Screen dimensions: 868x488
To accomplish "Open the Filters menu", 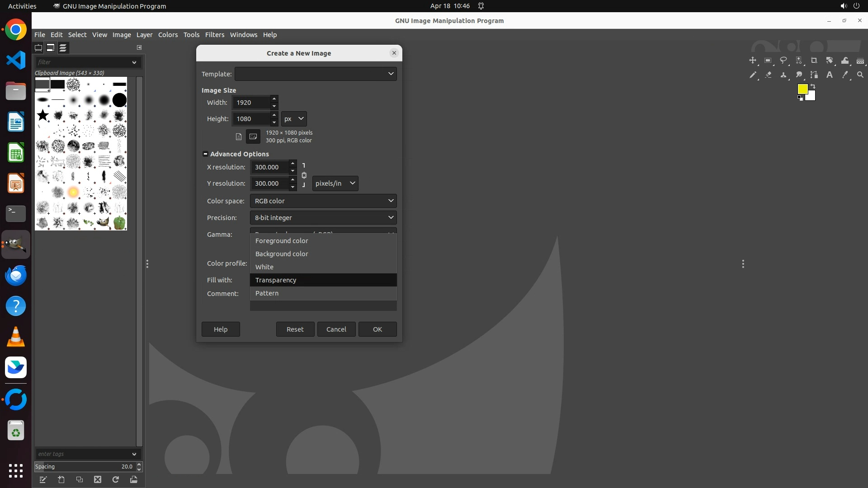I will coord(214,35).
